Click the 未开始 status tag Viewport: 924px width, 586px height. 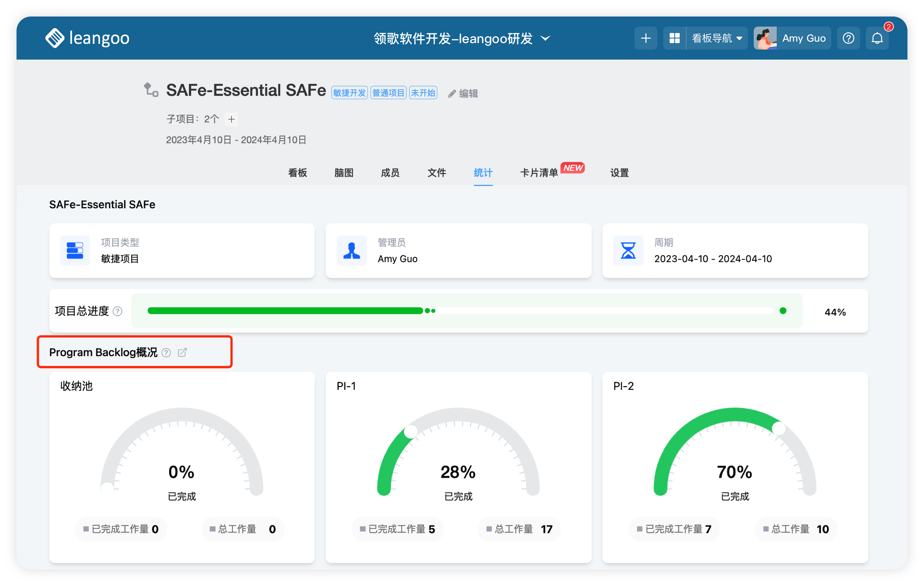423,93
